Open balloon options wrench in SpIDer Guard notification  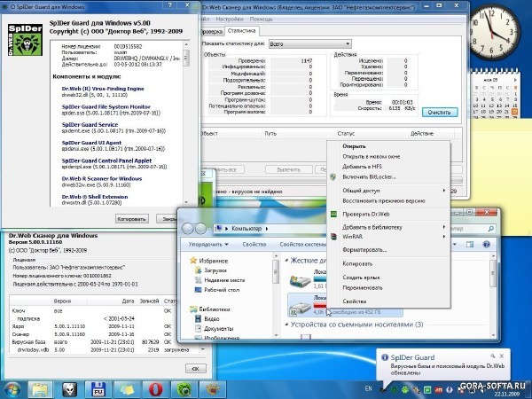493,356
